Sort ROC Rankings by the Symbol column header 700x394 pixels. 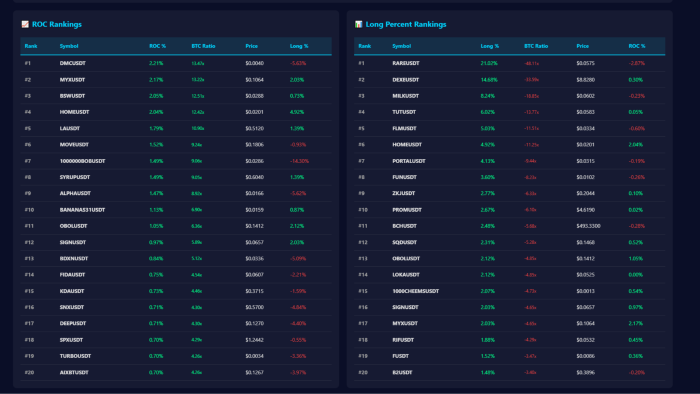pos(69,46)
